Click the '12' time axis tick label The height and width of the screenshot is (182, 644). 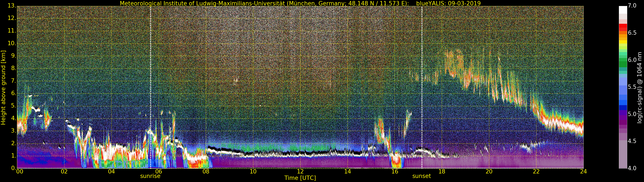[301, 172]
